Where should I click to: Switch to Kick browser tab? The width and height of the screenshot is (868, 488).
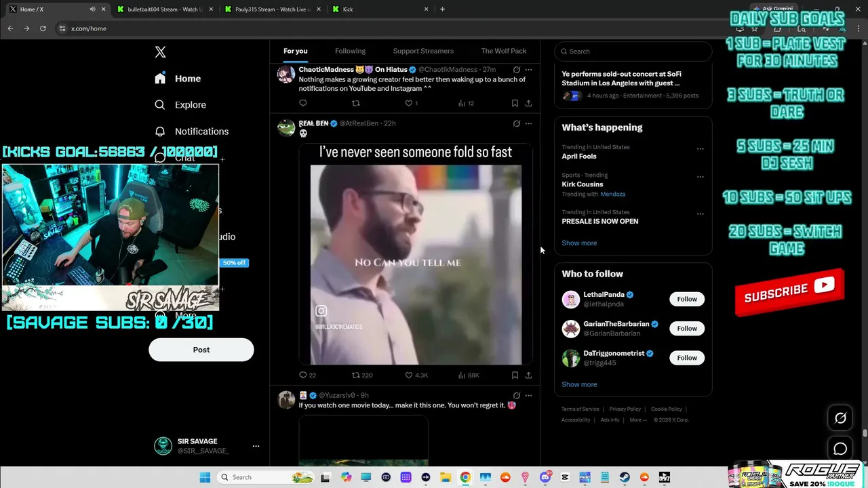(380, 9)
